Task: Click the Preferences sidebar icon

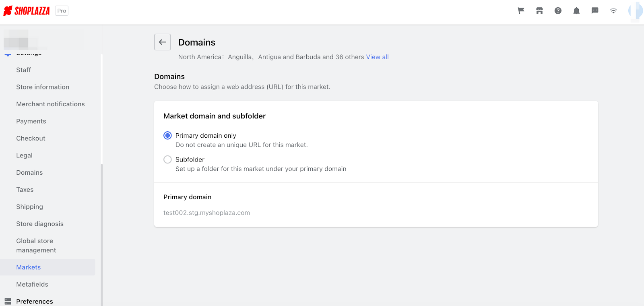Action: [x=8, y=301]
